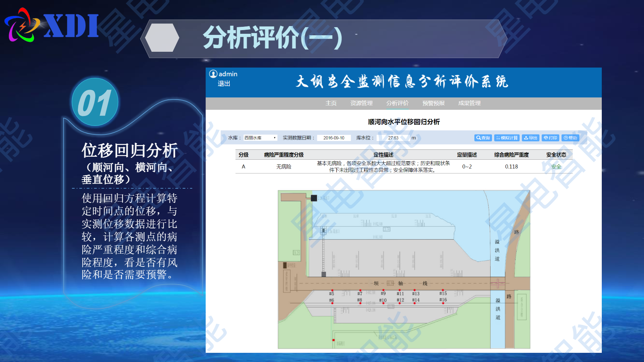Viewport: 644px width, 362px height.
Task: Select monitoring point #15 on map
Action: pyautogui.click(x=443, y=291)
